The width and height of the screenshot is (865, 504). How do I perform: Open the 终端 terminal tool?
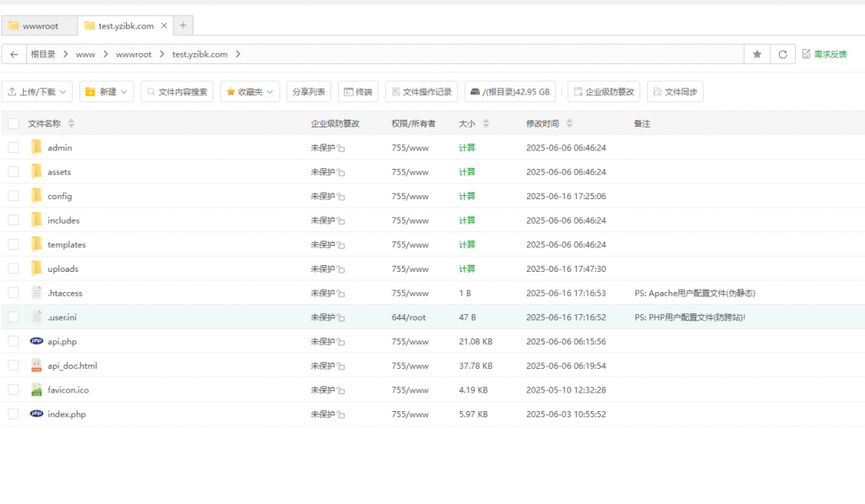[x=357, y=92]
